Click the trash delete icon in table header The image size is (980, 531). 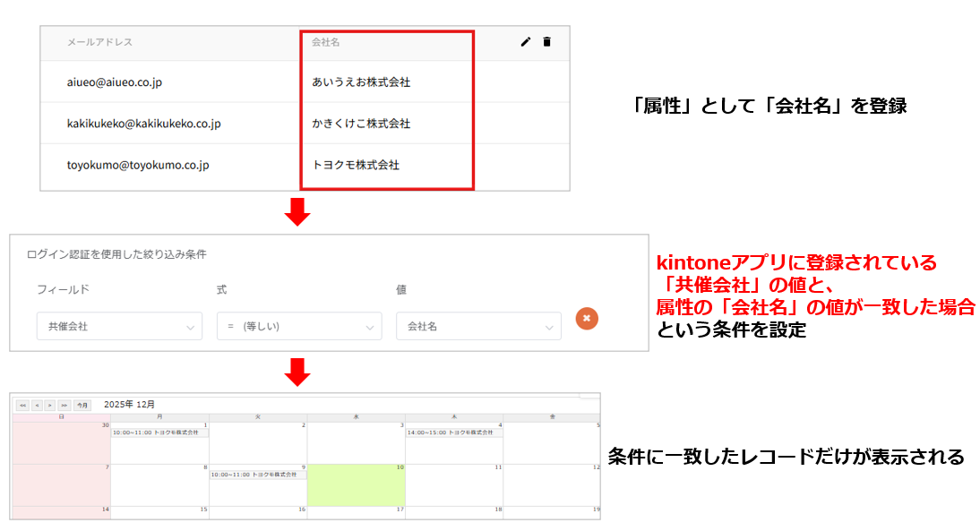[x=546, y=42]
